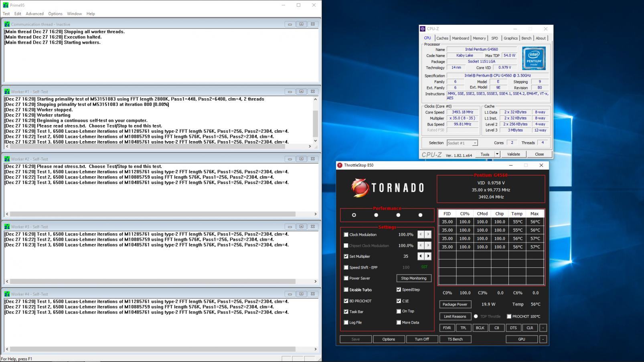Uncheck the SpeedStep checkbox
The image size is (644, 362).
(399, 289)
